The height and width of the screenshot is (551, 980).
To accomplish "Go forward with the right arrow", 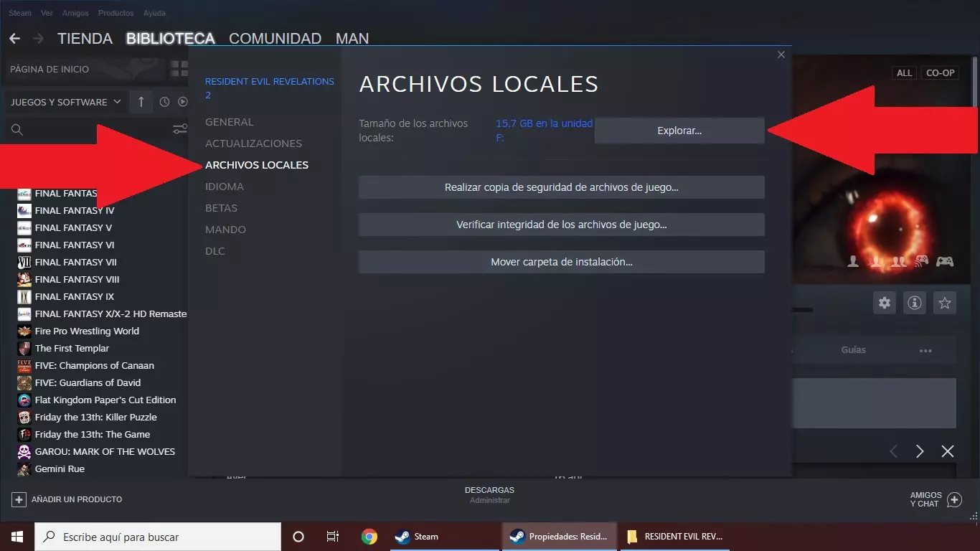I will click(38, 38).
